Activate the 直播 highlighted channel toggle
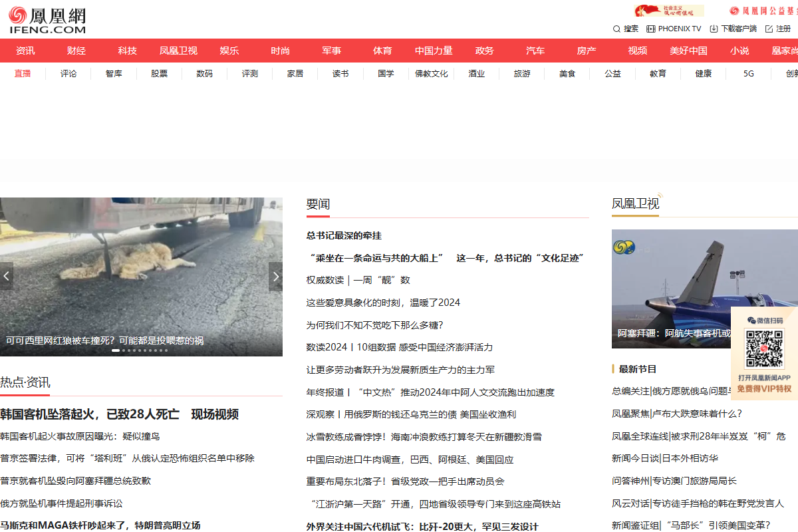The height and width of the screenshot is (532, 798). [x=21, y=74]
